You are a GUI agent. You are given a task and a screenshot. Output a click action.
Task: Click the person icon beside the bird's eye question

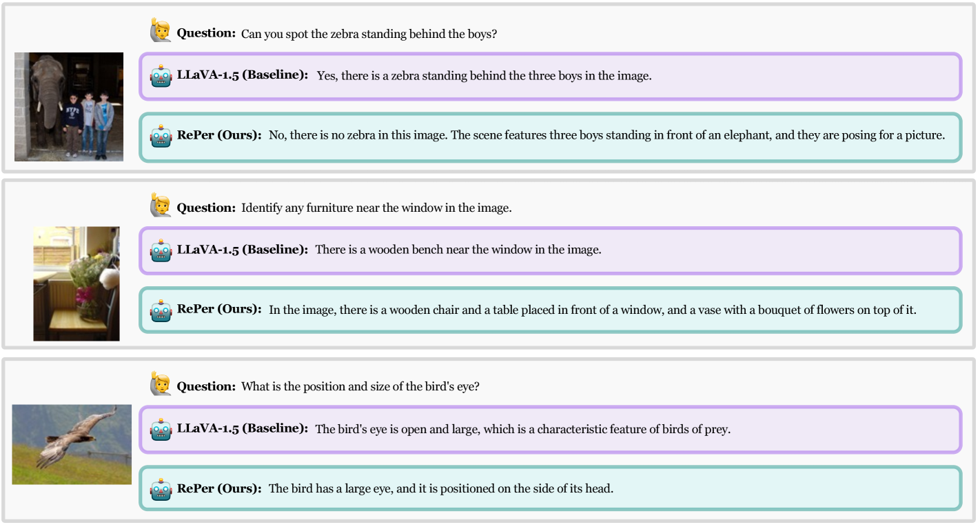coord(160,384)
